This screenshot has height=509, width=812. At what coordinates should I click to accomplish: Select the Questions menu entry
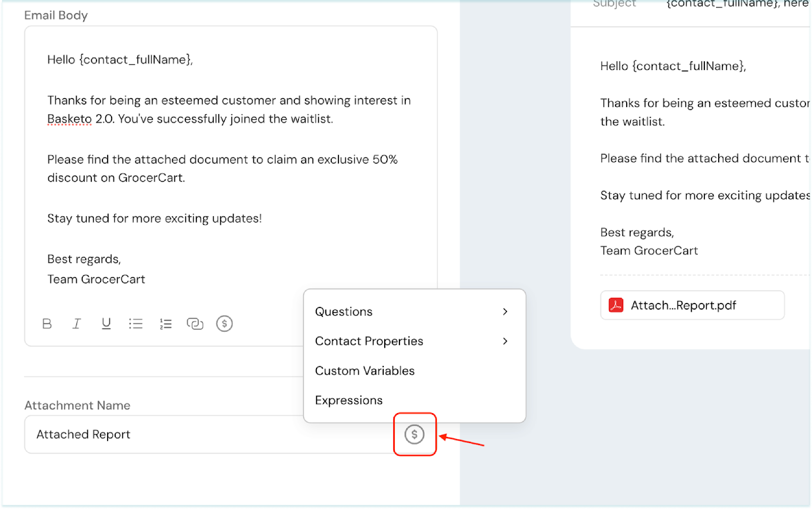tap(344, 312)
